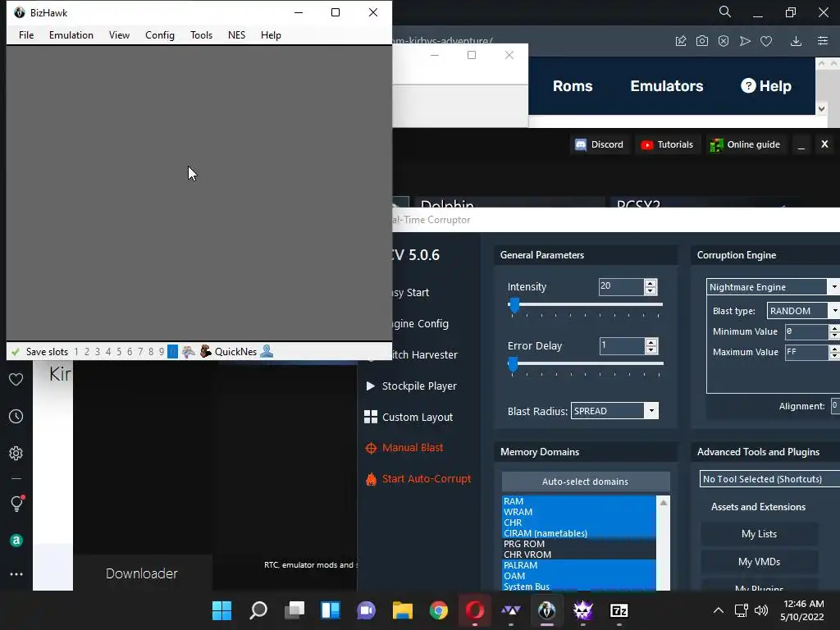This screenshot has height=630, width=840.
Task: Open Opera sidebar history clock icon
Action: 16,416
